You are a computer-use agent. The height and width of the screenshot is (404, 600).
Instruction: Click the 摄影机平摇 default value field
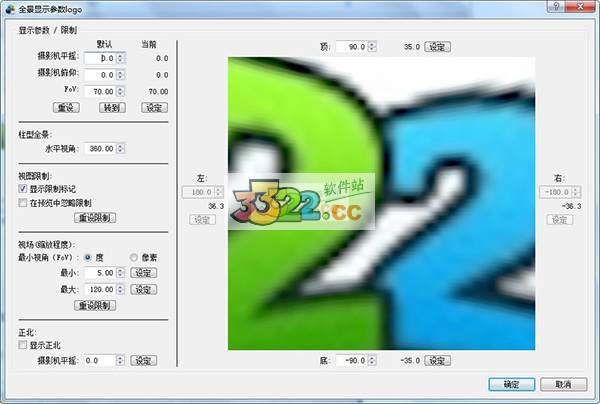[101, 58]
